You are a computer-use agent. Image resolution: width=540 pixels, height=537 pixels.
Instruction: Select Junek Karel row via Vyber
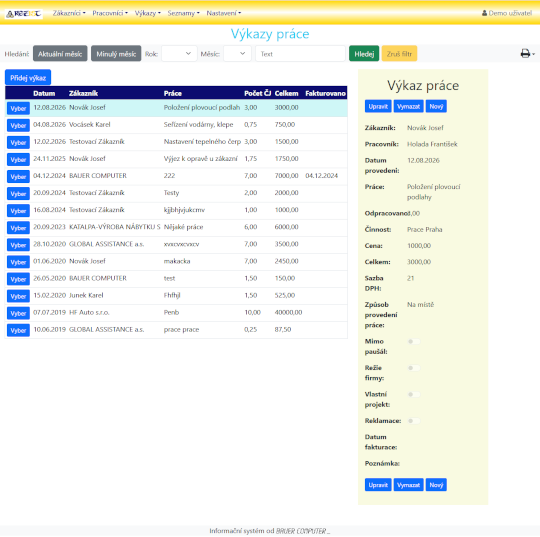pos(18,297)
